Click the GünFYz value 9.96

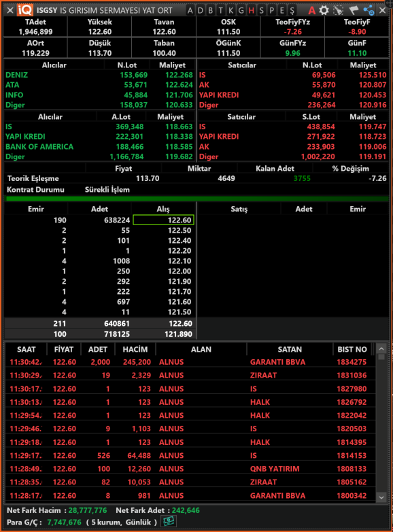292,53
